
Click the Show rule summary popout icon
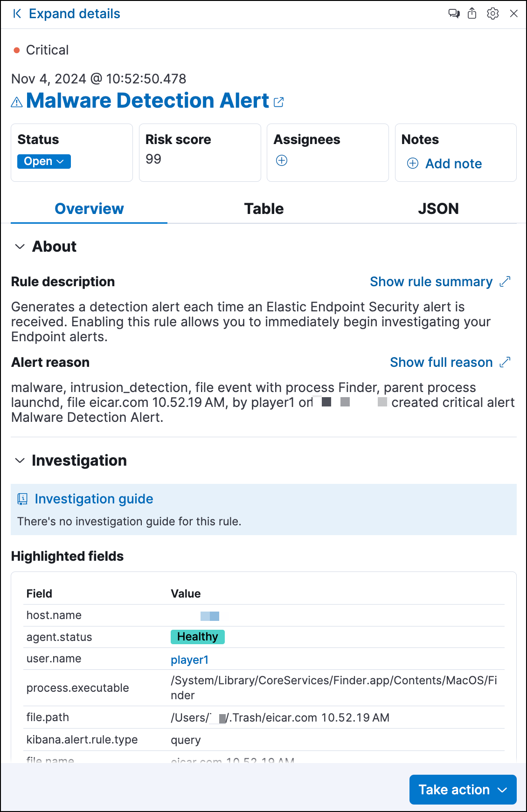point(506,282)
